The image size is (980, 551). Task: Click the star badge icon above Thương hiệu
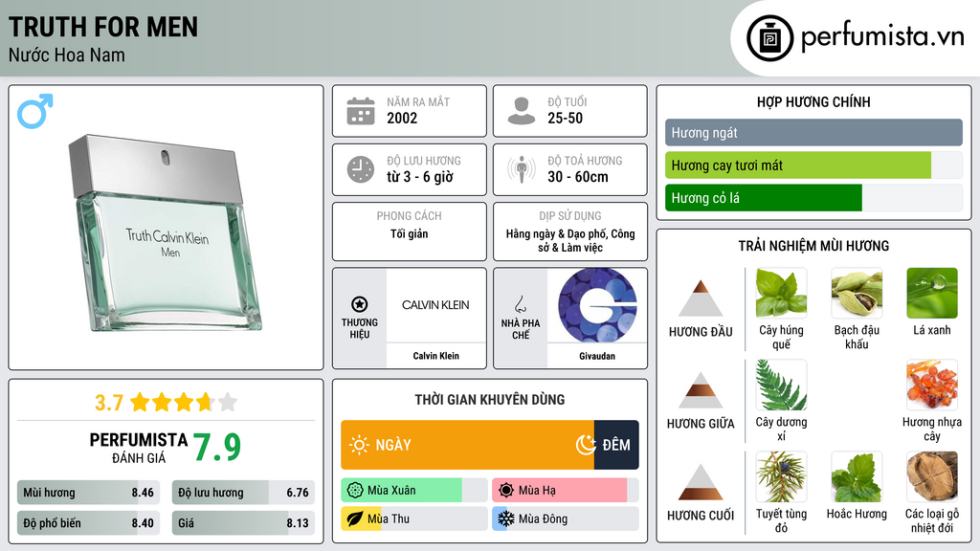(360, 304)
